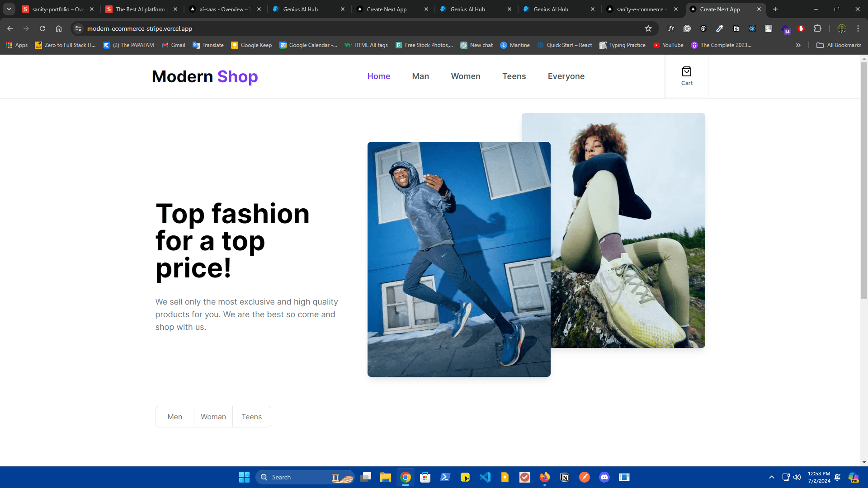Click the Men category button
This screenshot has width=868, height=488.
[175, 417]
